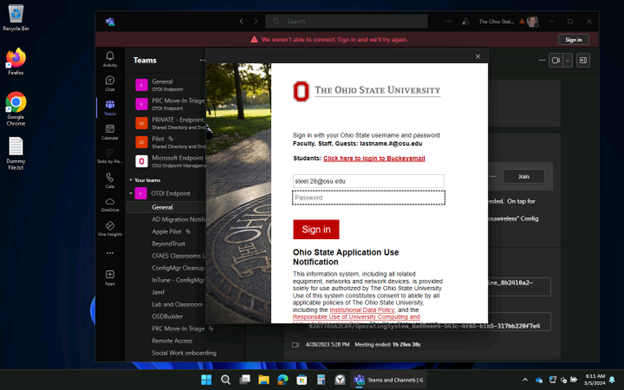Launch Microsoft Edge from the taskbar

283,380
